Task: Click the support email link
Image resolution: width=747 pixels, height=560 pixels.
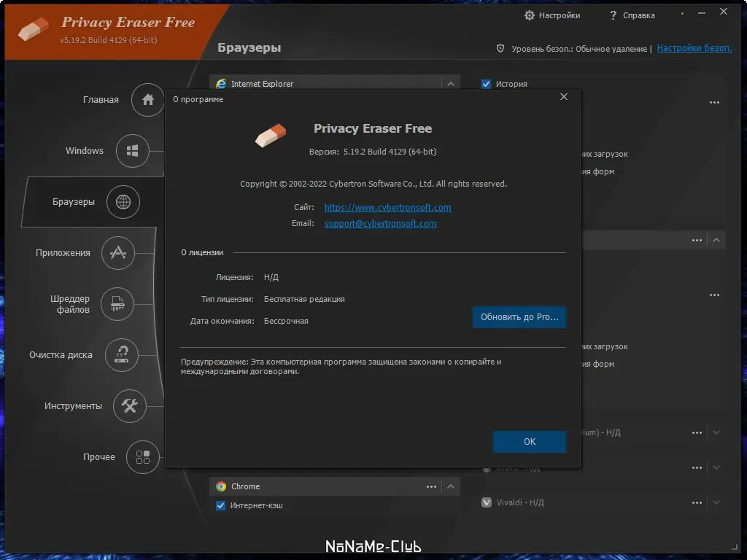Action: tap(380, 223)
